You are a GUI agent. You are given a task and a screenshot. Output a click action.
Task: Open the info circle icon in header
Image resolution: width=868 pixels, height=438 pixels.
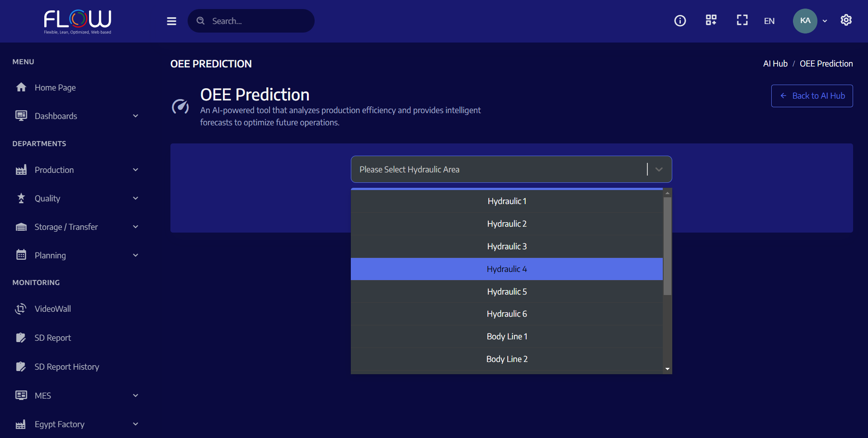[680, 21]
